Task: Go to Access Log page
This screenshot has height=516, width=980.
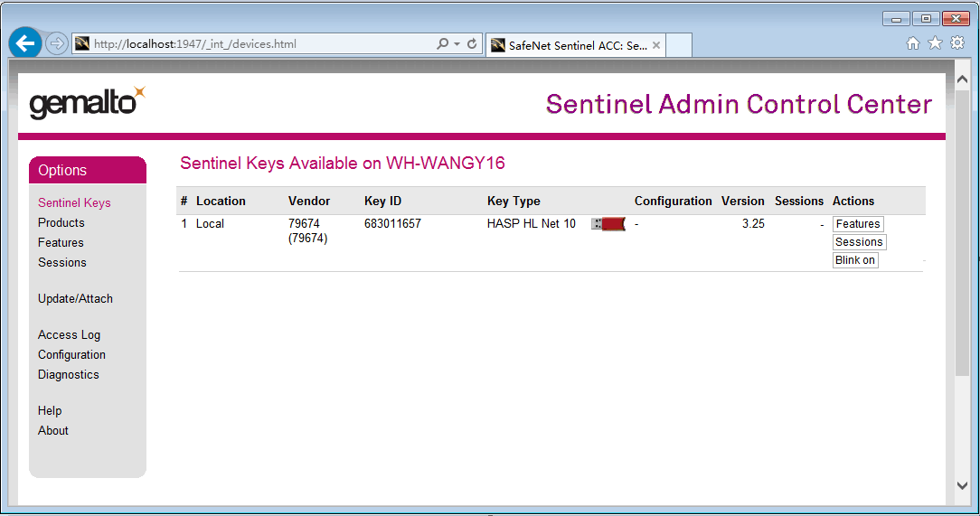Action: pos(69,334)
